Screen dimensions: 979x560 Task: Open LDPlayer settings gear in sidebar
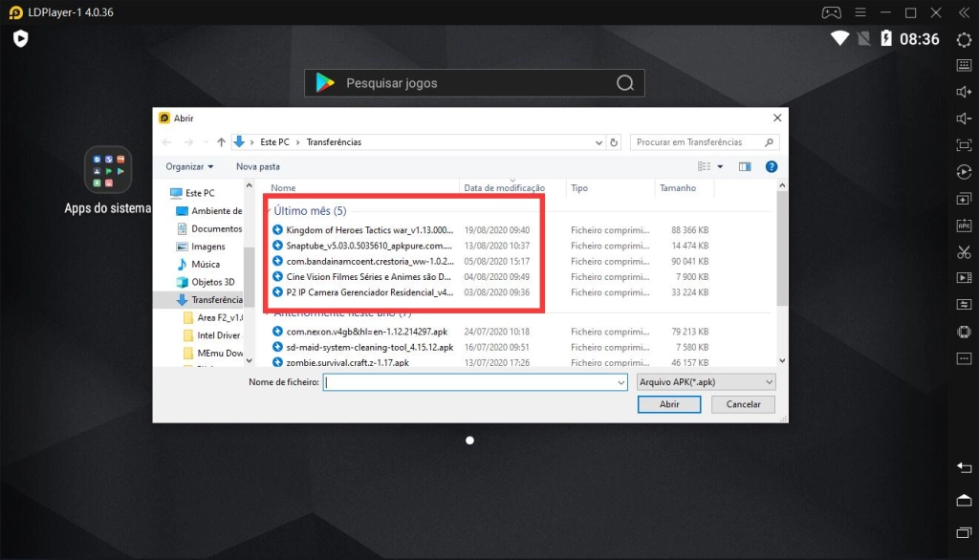point(964,39)
